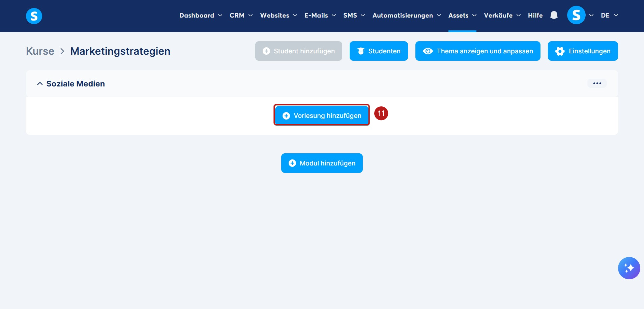
Task: Click the Soziale Medien module title
Action: pyautogui.click(x=76, y=84)
